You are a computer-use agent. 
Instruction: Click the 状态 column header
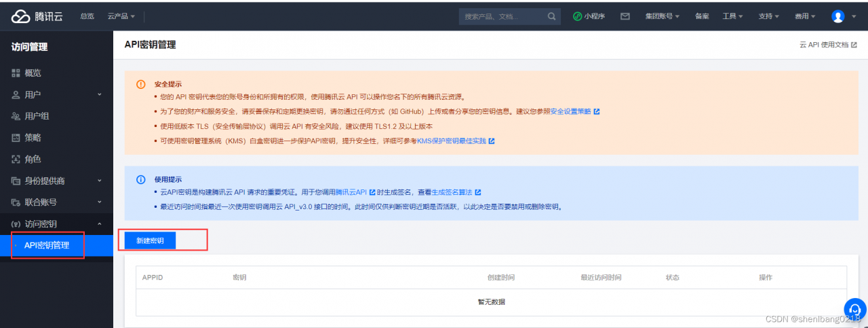click(x=673, y=278)
